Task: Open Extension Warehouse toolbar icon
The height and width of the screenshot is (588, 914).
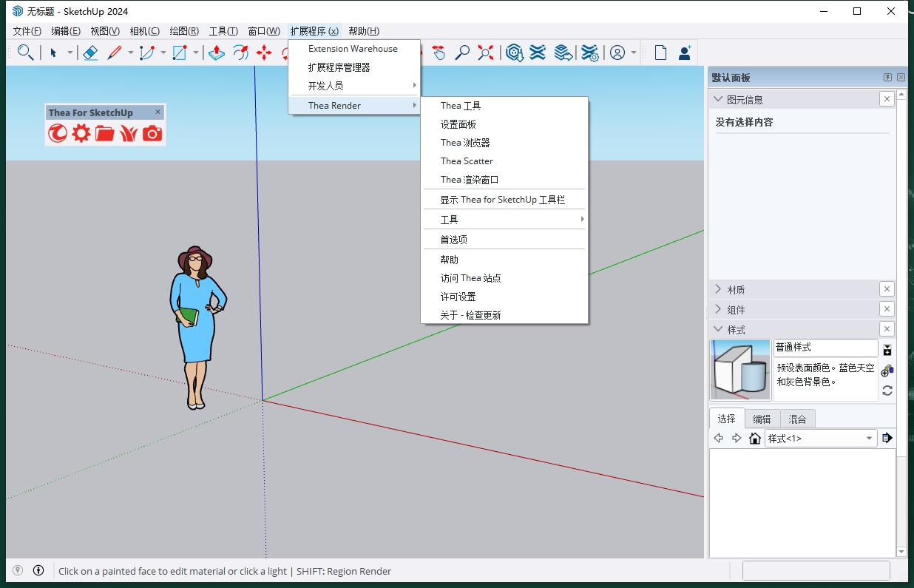Action: (538, 53)
